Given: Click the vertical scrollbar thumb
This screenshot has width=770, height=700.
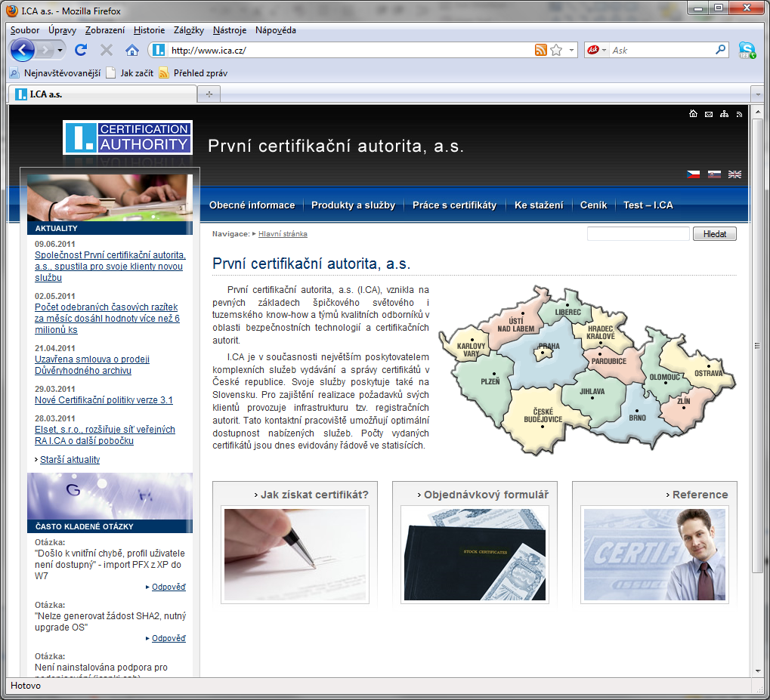Looking at the screenshot, I should (x=758, y=346).
